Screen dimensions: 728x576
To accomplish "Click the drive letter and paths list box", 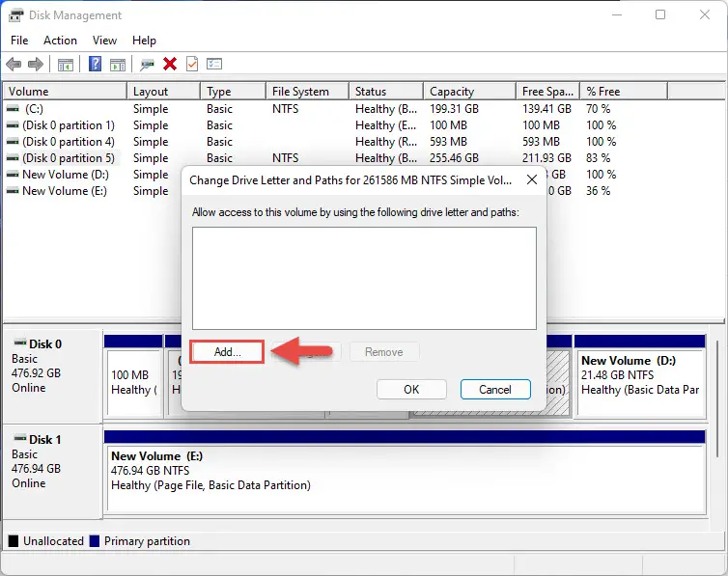I will point(364,278).
